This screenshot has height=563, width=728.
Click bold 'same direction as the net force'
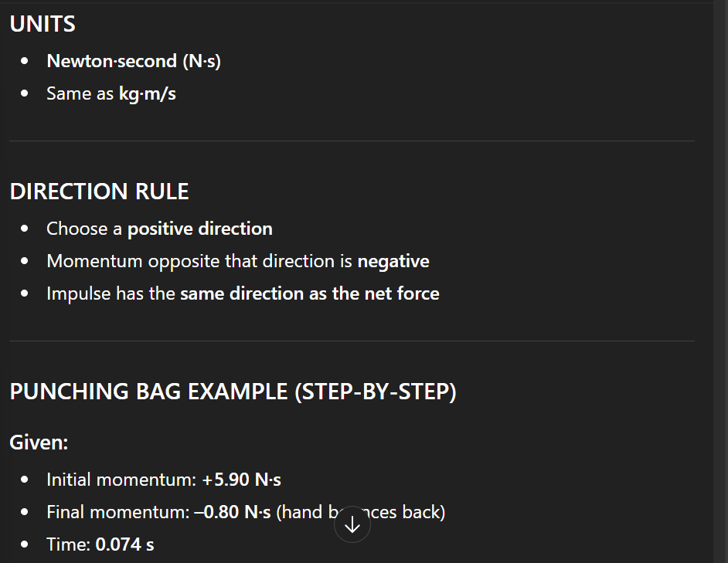pos(309,293)
